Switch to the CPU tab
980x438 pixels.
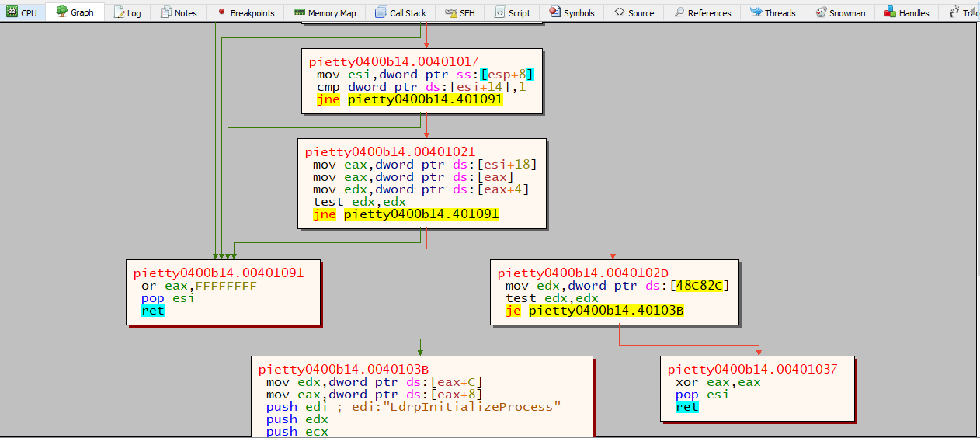(23, 12)
